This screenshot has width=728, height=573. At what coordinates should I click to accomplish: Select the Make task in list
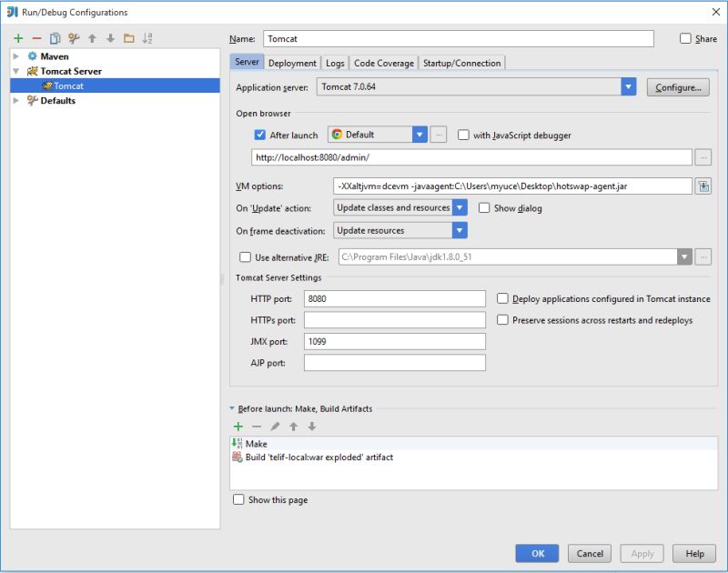point(473,444)
